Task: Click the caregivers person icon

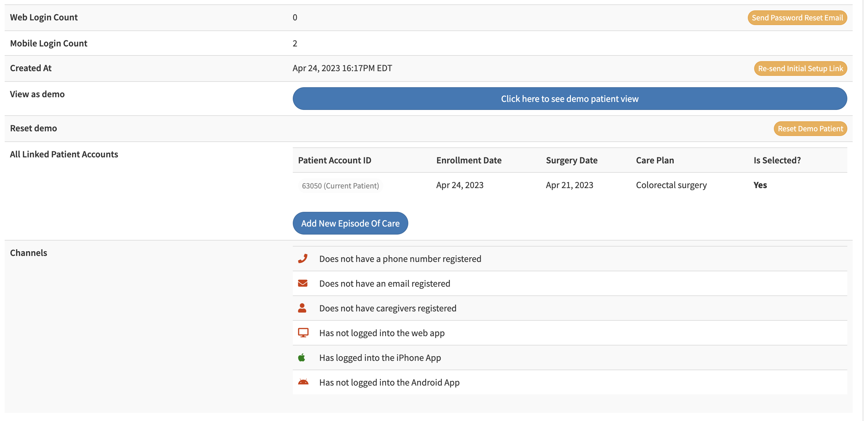Action: (302, 308)
